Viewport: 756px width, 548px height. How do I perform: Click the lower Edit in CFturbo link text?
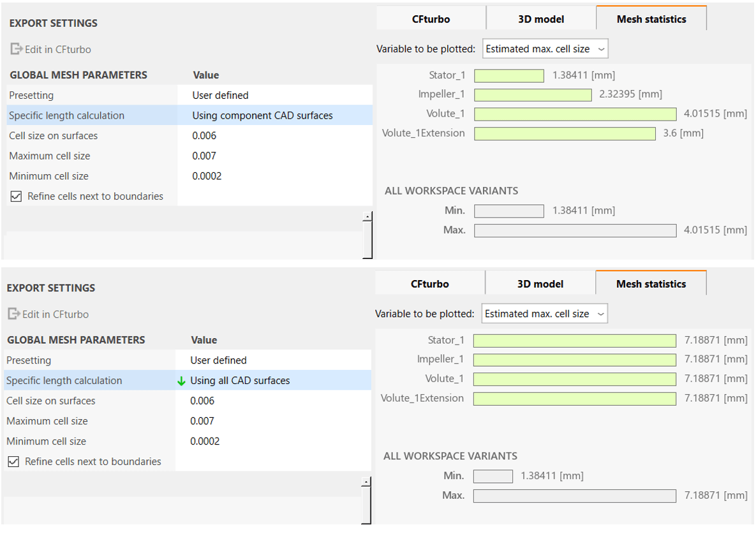pyautogui.click(x=56, y=315)
